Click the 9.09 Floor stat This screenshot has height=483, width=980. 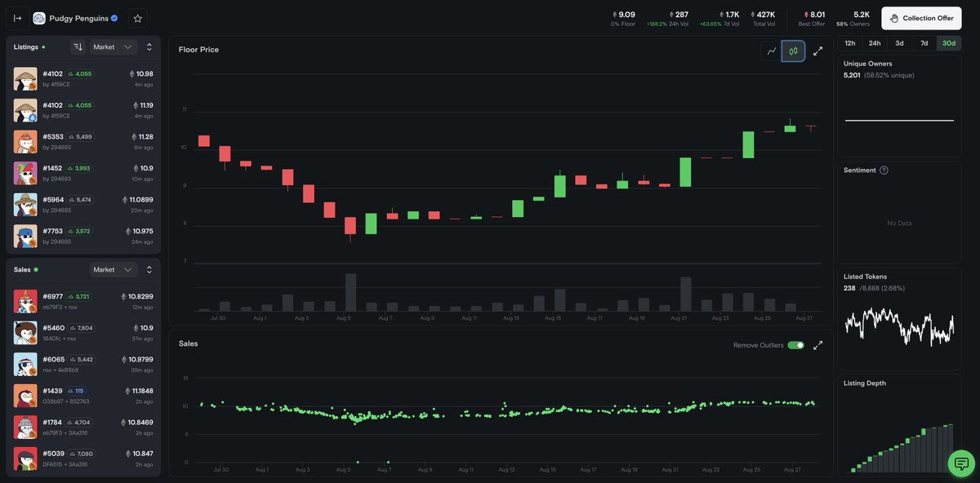click(x=623, y=18)
